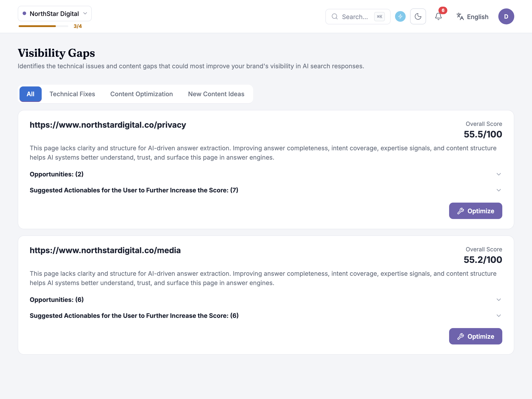Image resolution: width=532 pixels, height=399 pixels.
Task: Toggle dark mode with moon icon
Action: 418,17
